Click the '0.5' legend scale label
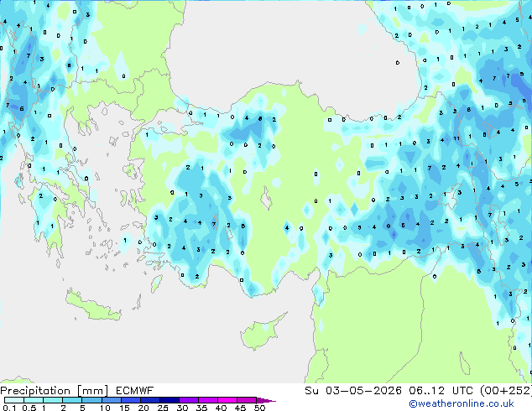This screenshot has height=411, width=532. [x=29, y=408]
